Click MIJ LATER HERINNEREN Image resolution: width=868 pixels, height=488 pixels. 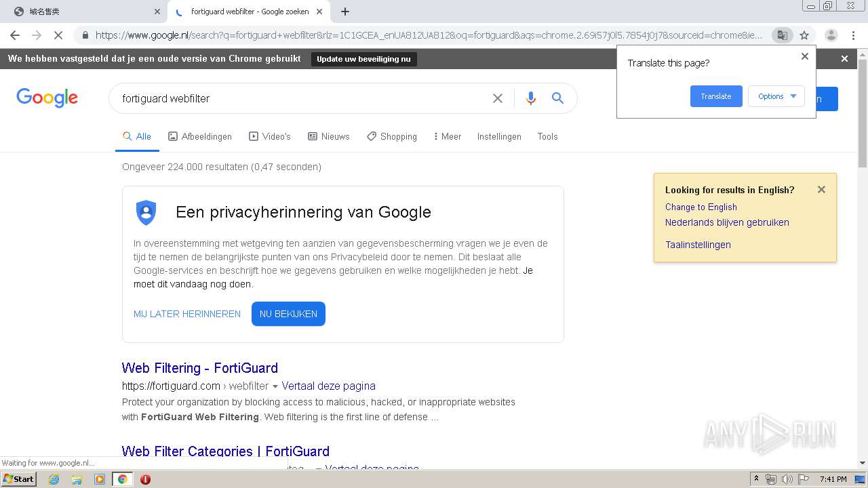click(x=187, y=314)
